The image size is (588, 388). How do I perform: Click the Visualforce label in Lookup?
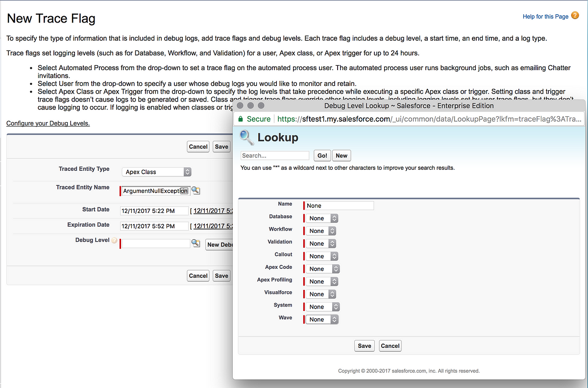(278, 292)
